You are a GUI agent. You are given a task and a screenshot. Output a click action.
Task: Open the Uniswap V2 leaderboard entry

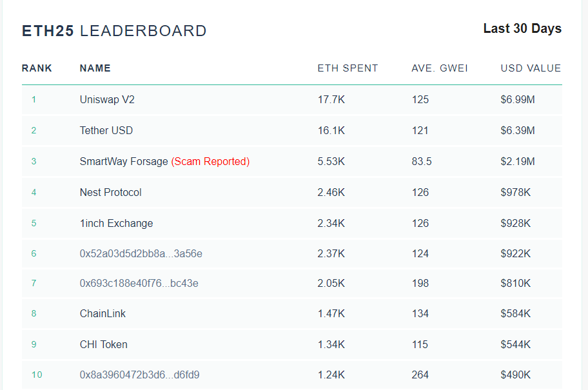coord(107,100)
